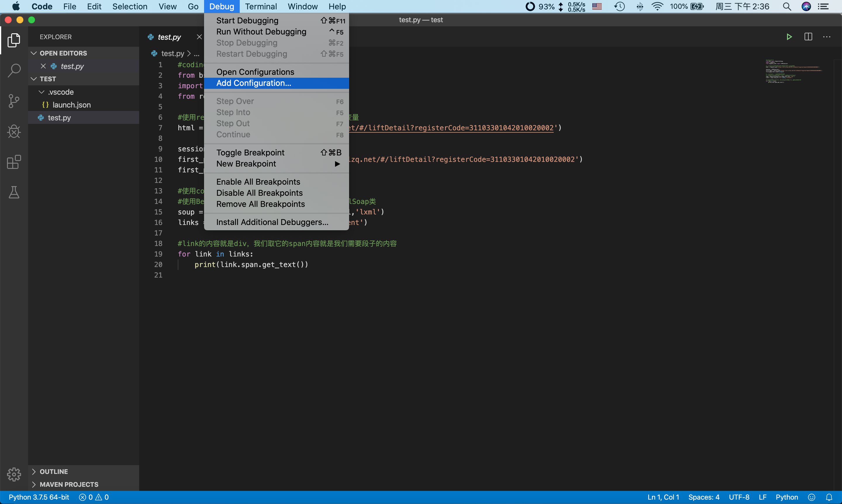Change file encoding UTF-8
Image resolution: width=842 pixels, height=504 pixels.
click(739, 497)
